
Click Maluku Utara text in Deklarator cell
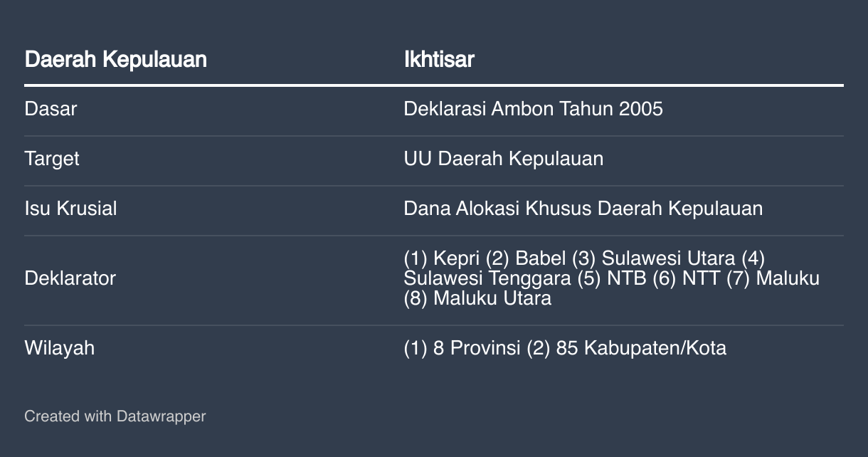point(492,298)
